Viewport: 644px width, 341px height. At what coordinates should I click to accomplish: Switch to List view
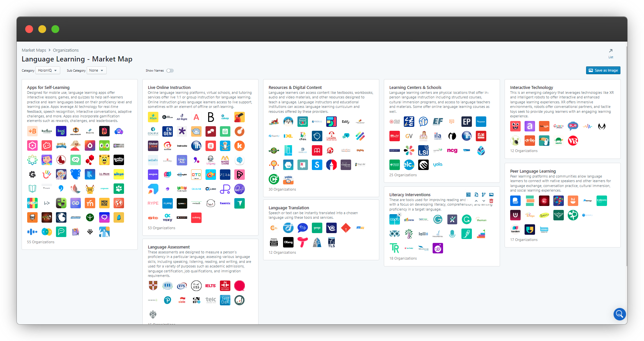(x=611, y=53)
